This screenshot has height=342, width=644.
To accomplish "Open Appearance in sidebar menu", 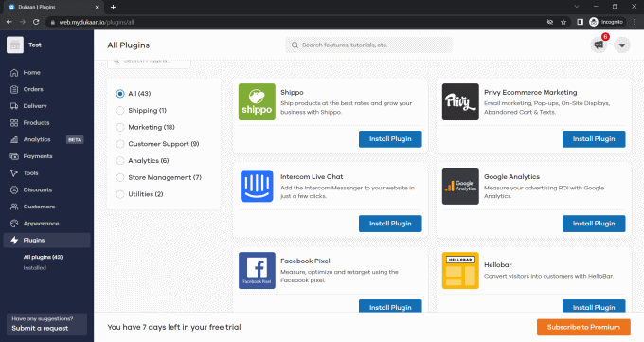I will tap(46, 224).
